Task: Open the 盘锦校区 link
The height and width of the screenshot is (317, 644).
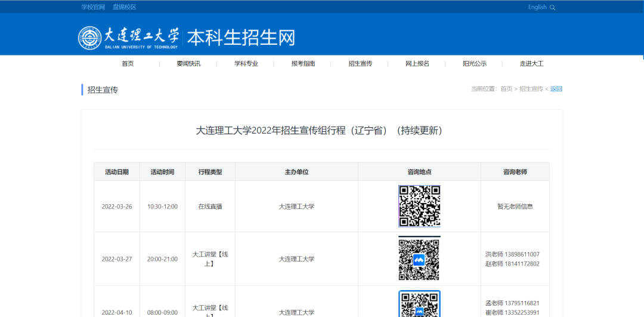Action: (x=125, y=7)
